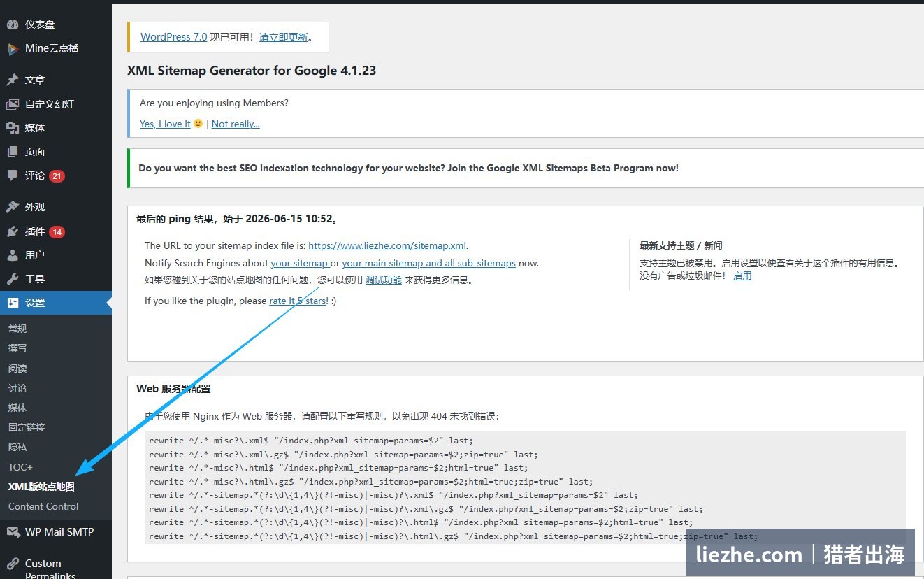Click 'your sitemap' notify link

click(299, 264)
